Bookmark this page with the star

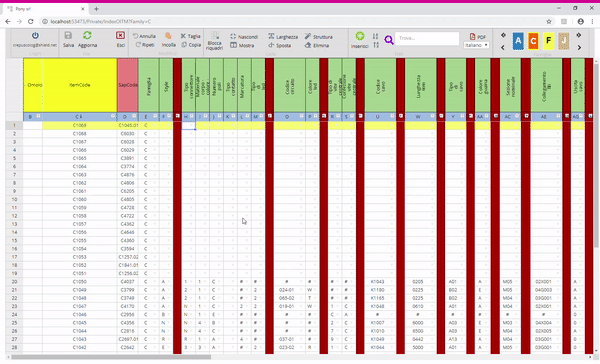point(549,21)
